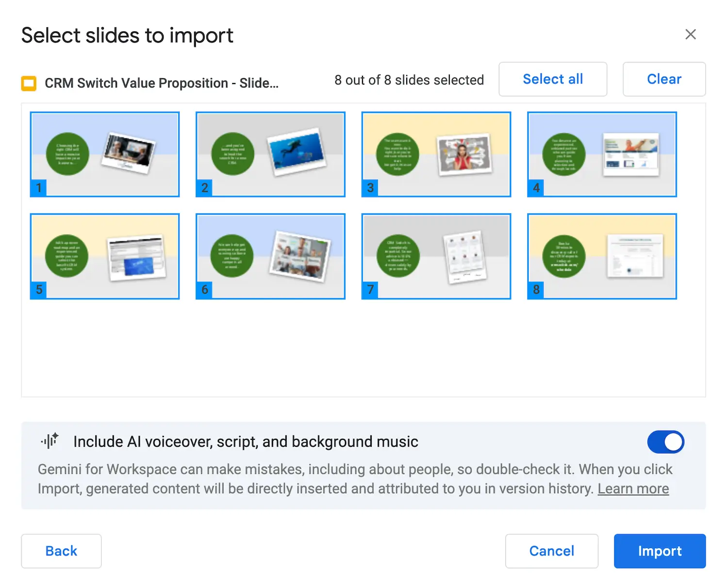Click the Select all button
Image resolution: width=728 pixels, height=586 pixels.
[553, 79]
